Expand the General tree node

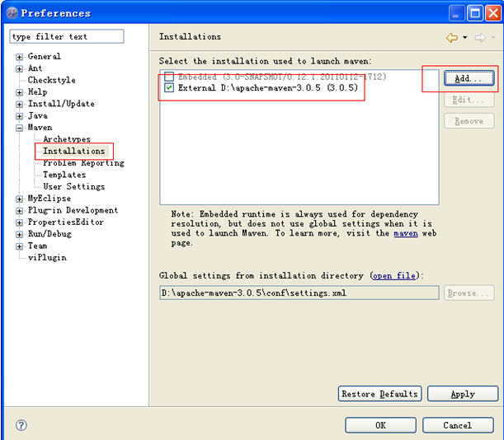click(x=19, y=57)
